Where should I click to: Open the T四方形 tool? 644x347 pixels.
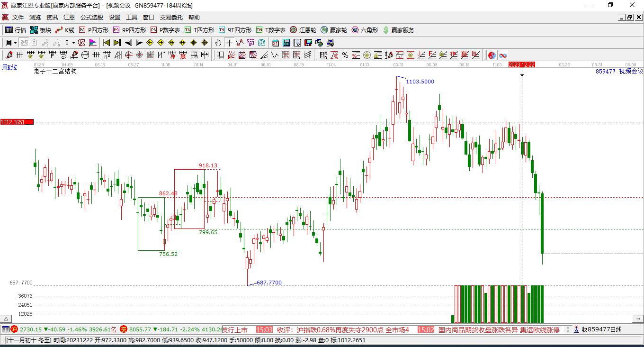pos(199,30)
